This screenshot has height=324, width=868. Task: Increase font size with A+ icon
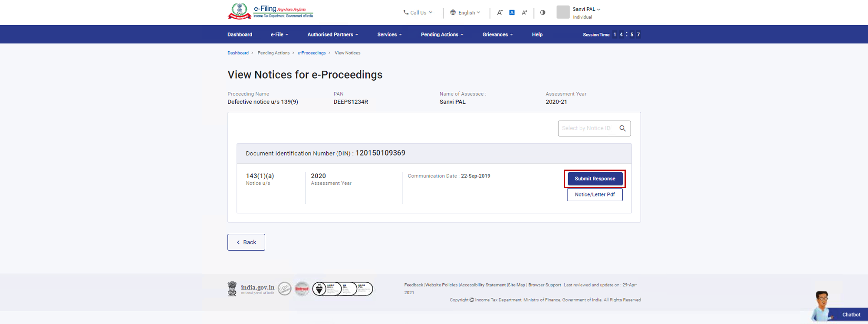[x=524, y=13]
